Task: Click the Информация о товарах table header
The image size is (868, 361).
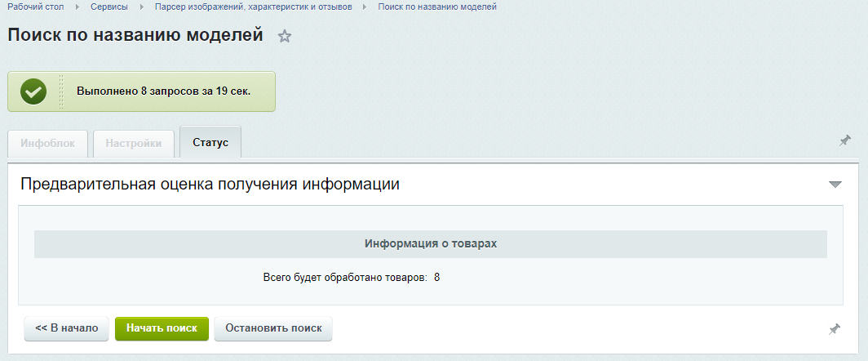Action: (x=431, y=244)
